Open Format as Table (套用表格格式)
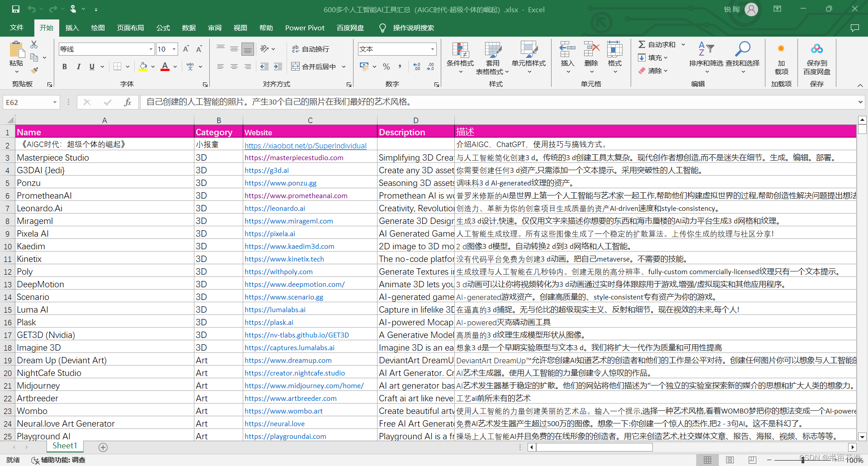 [492, 58]
